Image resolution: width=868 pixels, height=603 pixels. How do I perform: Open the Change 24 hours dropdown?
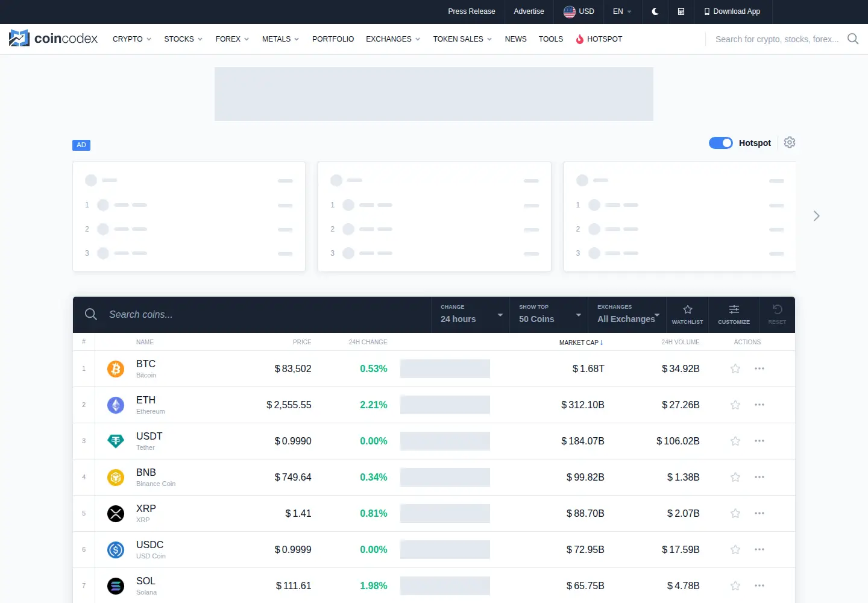coord(471,314)
